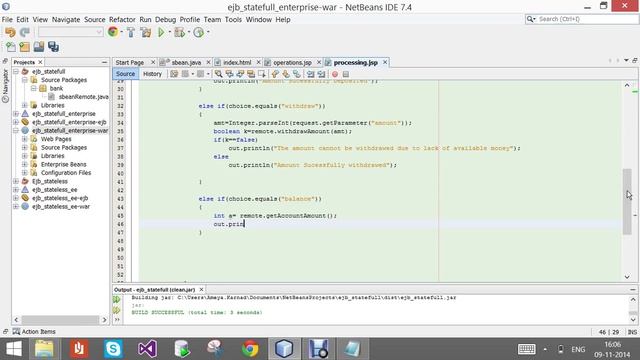Open Visual Studio from the Windows taskbar
Viewport: 640px width, 360px height.
click(x=147, y=349)
